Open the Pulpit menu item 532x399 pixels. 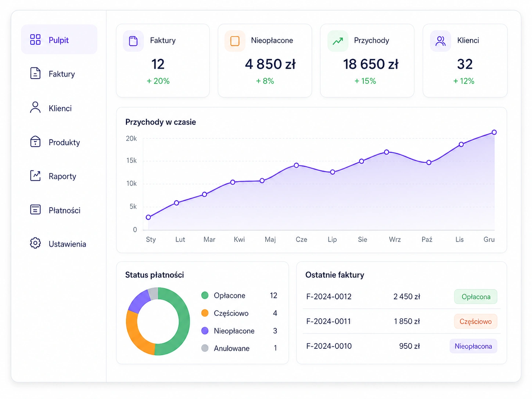[59, 40]
